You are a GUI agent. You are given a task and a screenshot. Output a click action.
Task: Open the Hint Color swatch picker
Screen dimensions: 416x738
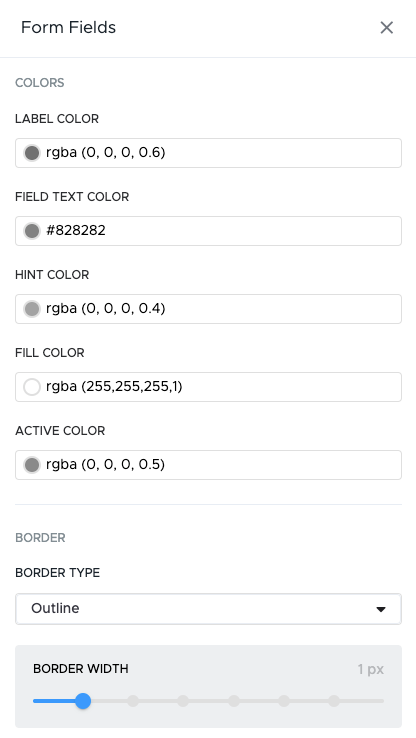tap(32, 309)
